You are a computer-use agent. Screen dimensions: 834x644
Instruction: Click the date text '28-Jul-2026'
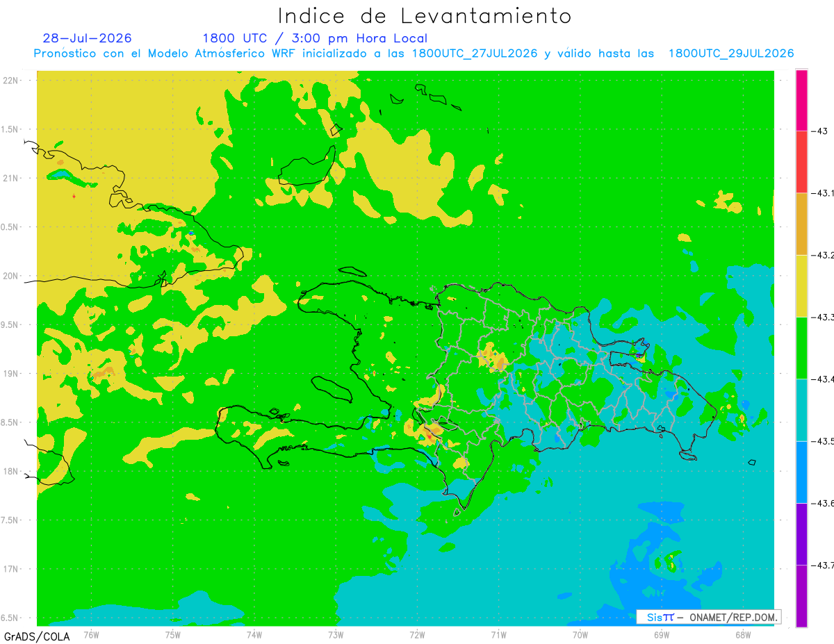pos(87,38)
